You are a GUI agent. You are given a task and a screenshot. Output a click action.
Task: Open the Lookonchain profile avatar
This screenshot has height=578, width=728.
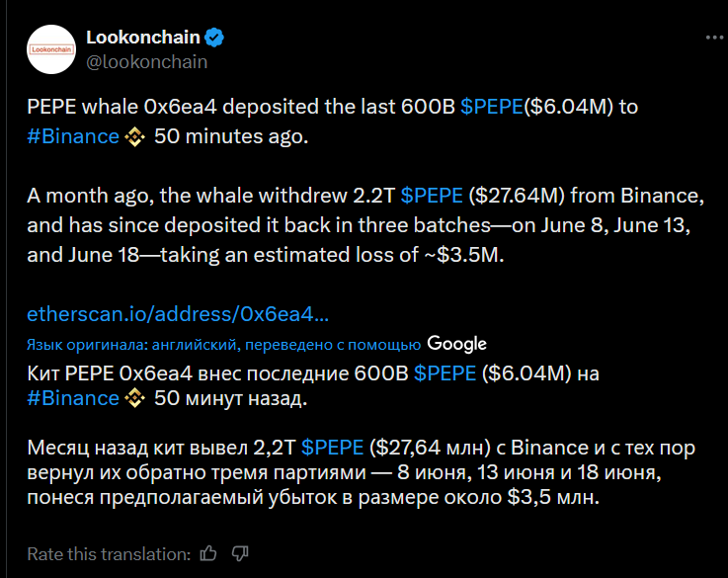pyautogui.click(x=51, y=49)
